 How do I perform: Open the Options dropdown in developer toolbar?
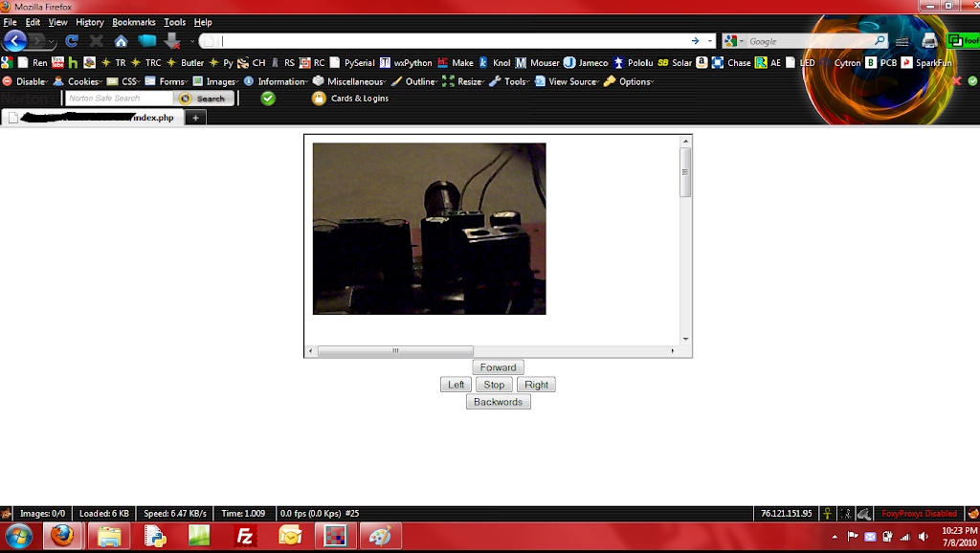[x=630, y=81]
